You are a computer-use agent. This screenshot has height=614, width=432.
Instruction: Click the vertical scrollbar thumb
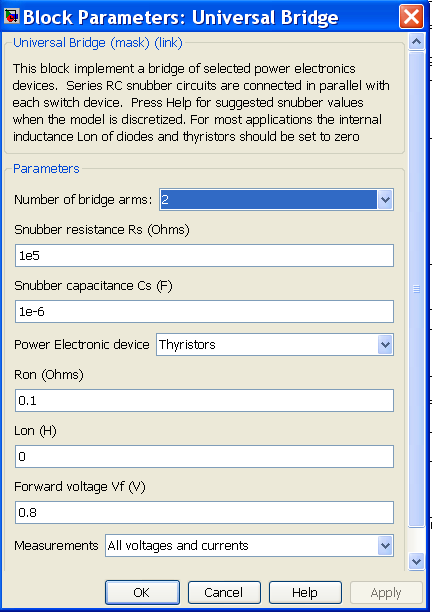coord(416,289)
